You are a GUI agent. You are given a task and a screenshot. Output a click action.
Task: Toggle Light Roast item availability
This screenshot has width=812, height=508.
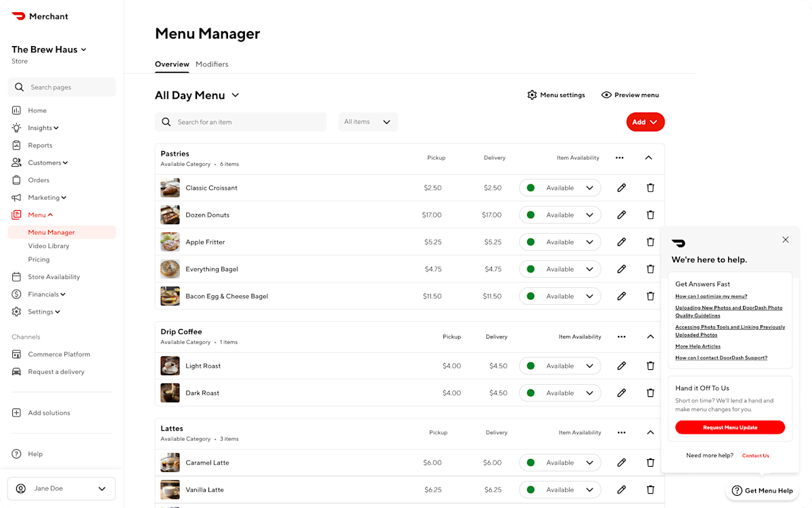click(x=560, y=365)
